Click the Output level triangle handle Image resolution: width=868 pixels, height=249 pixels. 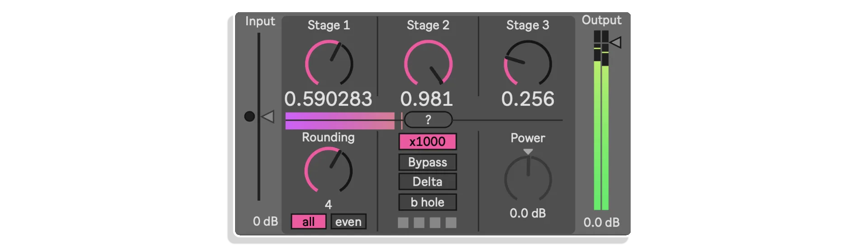[615, 42]
